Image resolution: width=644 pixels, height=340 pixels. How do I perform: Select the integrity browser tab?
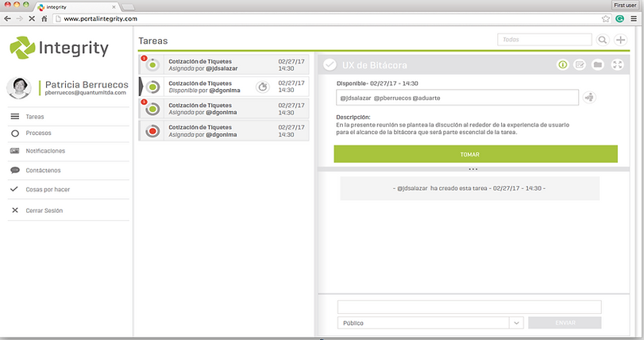pos(77,7)
